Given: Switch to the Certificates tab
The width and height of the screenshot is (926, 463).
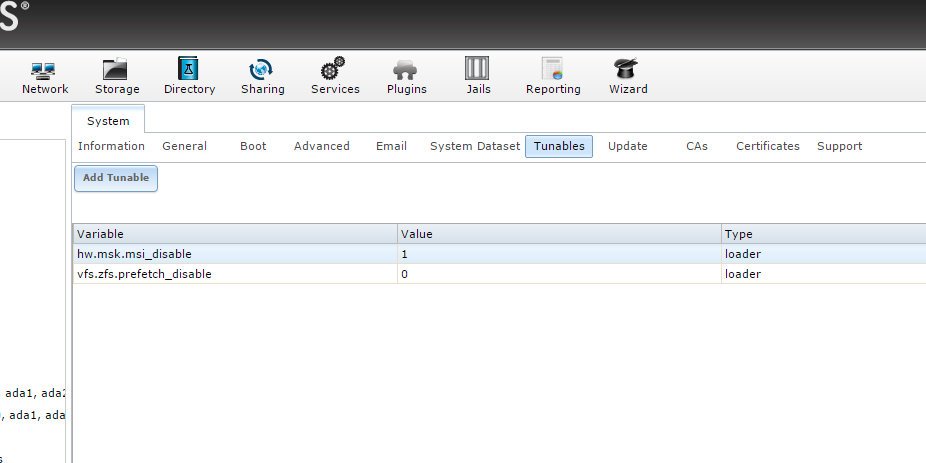Looking at the screenshot, I should tap(767, 146).
